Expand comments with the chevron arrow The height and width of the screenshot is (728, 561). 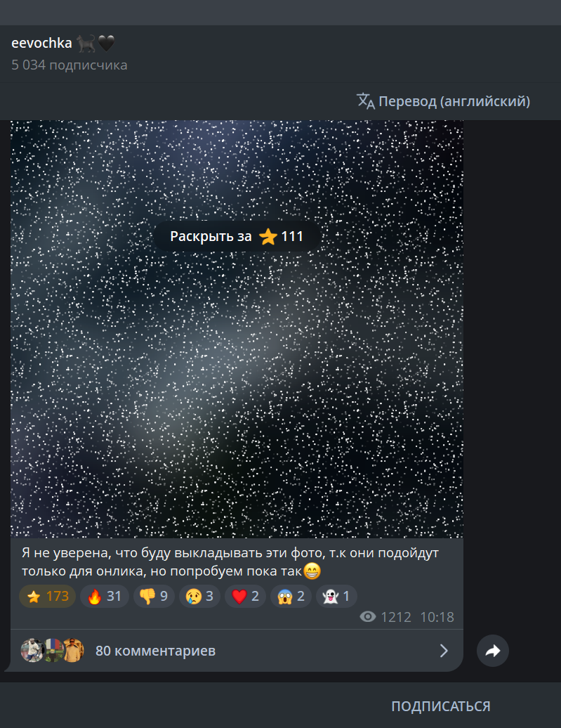[x=444, y=651]
